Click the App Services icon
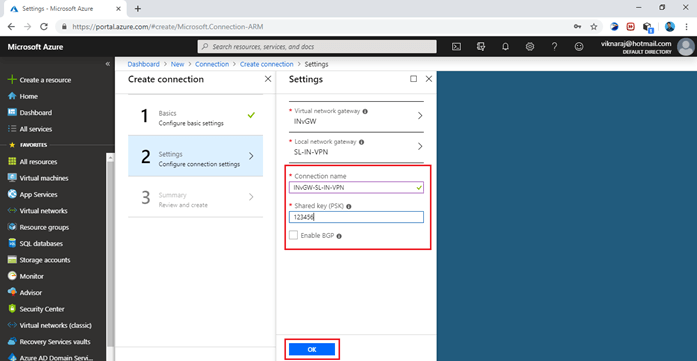 pos(12,195)
